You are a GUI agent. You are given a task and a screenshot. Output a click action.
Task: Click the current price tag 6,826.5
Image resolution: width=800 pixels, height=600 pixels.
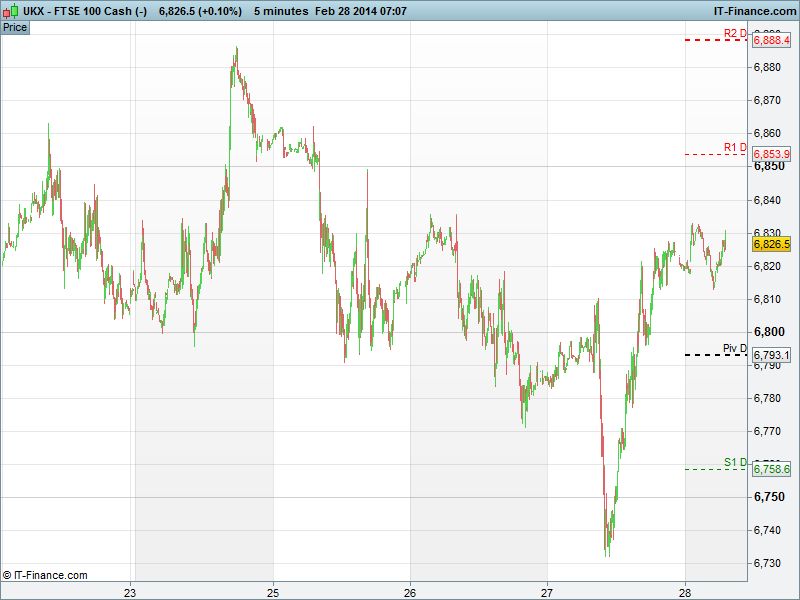(772, 244)
